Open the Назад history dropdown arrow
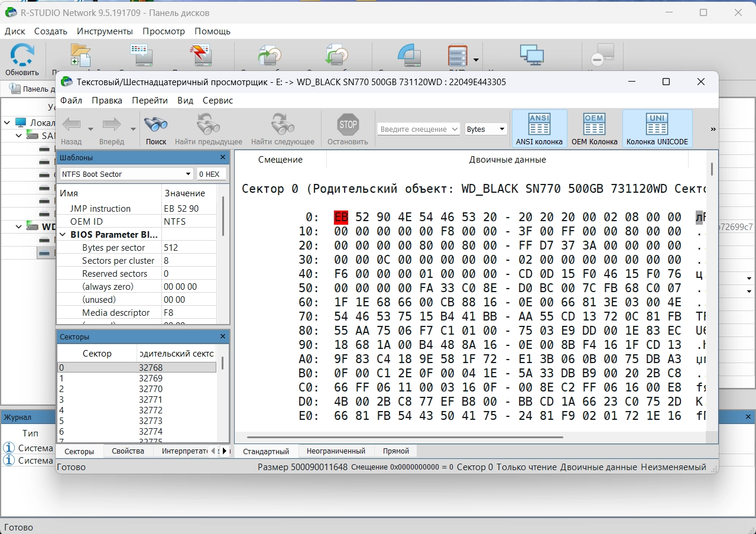The image size is (756, 534). coord(90,129)
